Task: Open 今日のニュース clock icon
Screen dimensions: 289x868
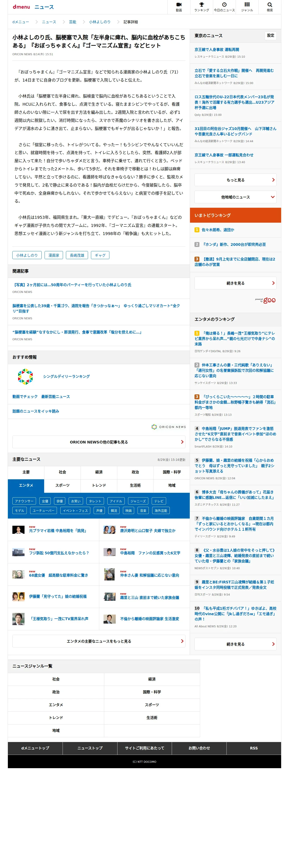Action: tap(224, 7)
